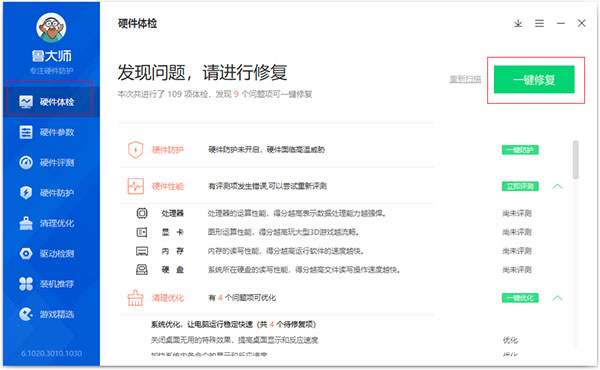600x370 pixels.
Task: Open 清理优化 in the sidebar
Action: 50,223
